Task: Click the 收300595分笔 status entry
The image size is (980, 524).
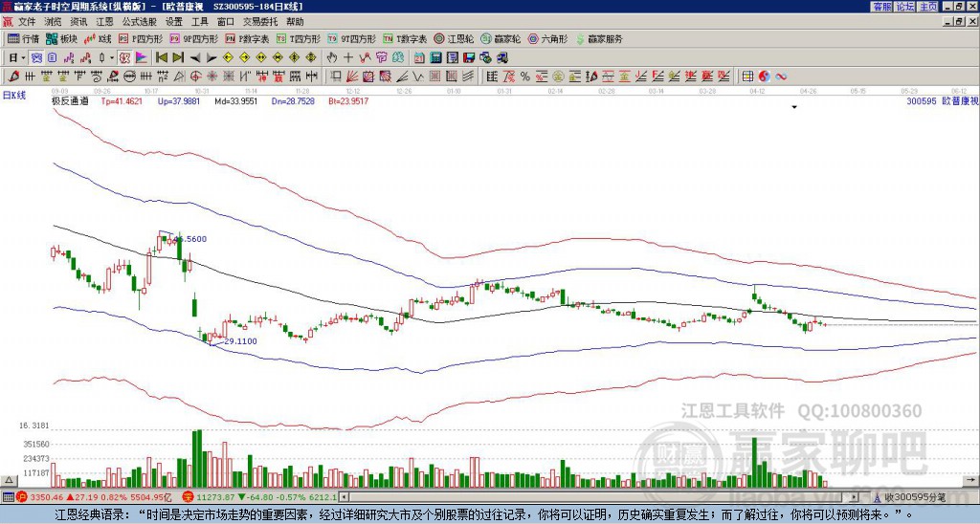Action: pos(914,497)
